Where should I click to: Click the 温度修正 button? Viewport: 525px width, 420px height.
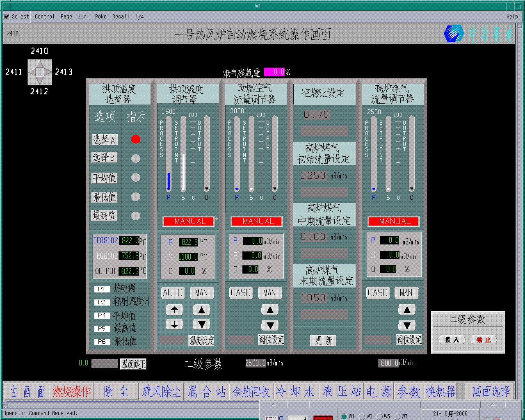coord(133,364)
